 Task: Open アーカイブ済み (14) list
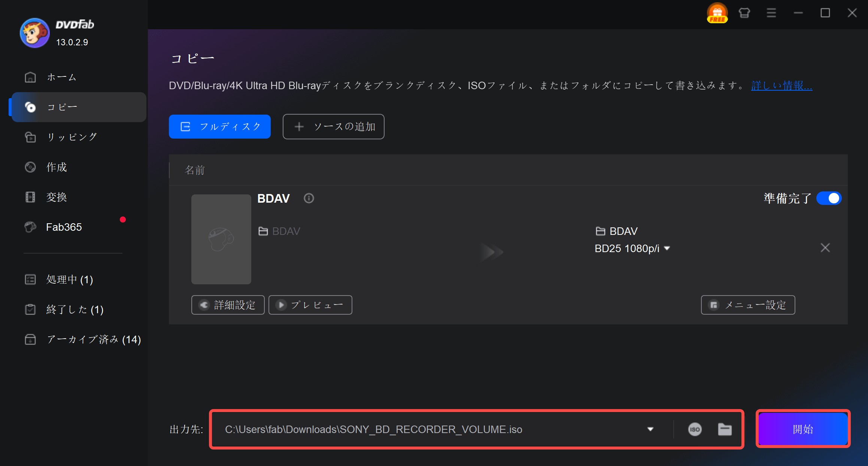(x=79, y=339)
